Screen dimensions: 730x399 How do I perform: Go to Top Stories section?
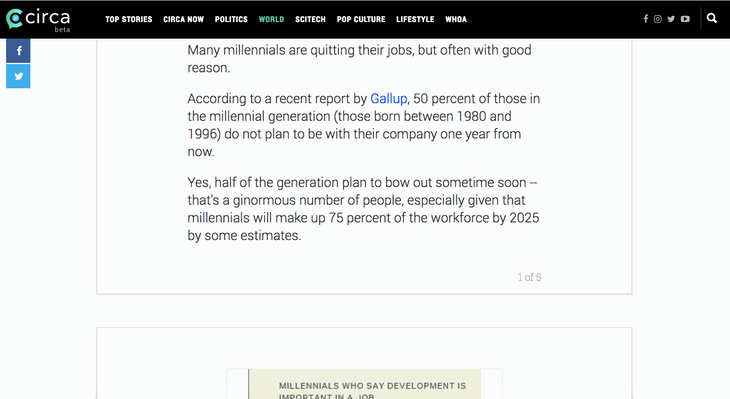tap(128, 19)
